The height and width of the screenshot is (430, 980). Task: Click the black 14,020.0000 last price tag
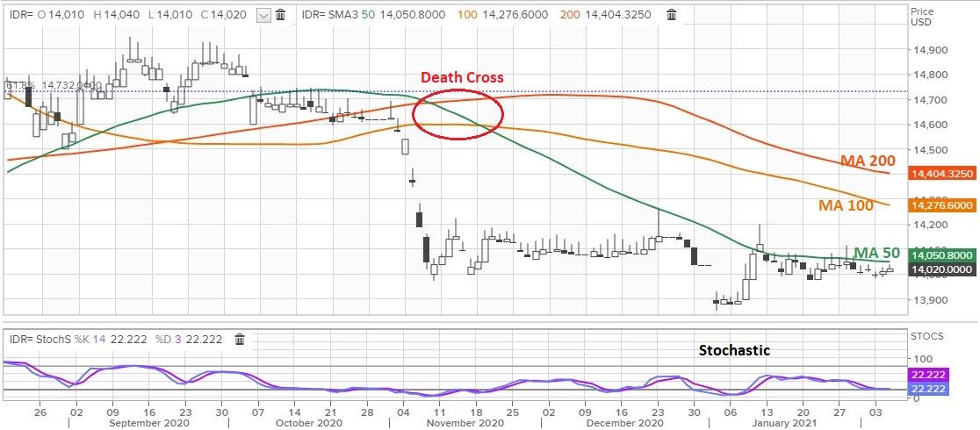[942, 269]
